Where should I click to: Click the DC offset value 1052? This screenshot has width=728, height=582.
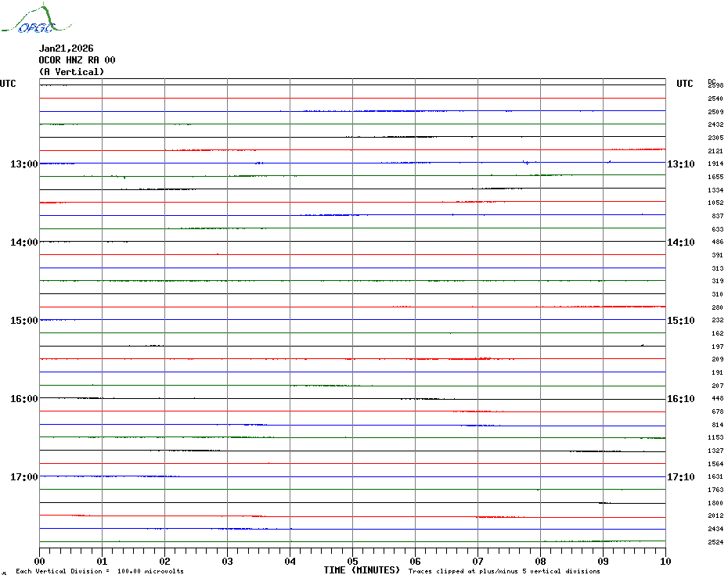pyautogui.click(x=715, y=203)
